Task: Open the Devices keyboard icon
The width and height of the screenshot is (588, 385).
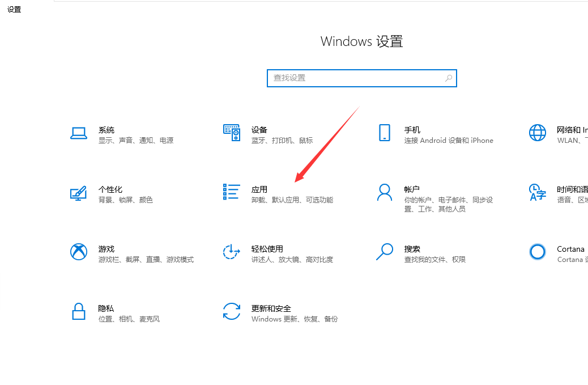Action: (x=232, y=133)
